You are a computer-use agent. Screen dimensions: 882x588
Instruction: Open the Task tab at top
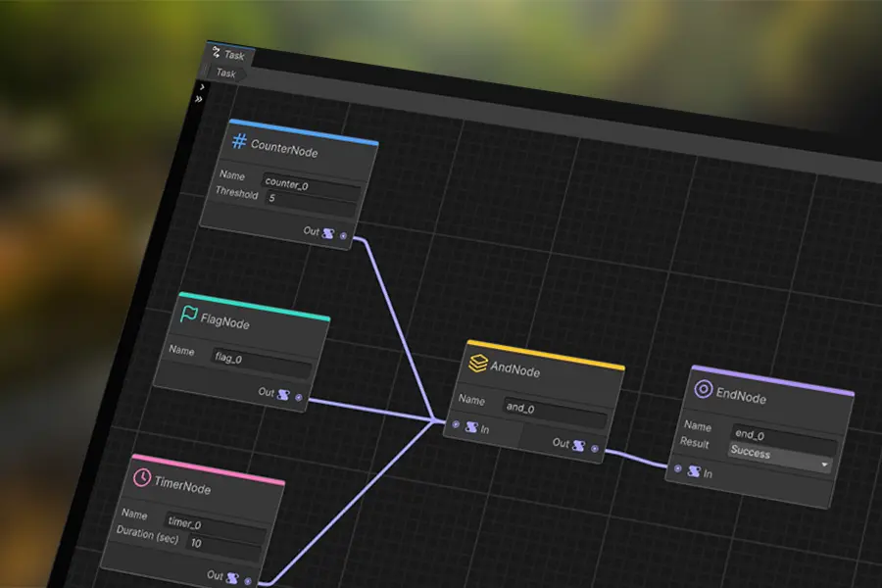coord(230,54)
